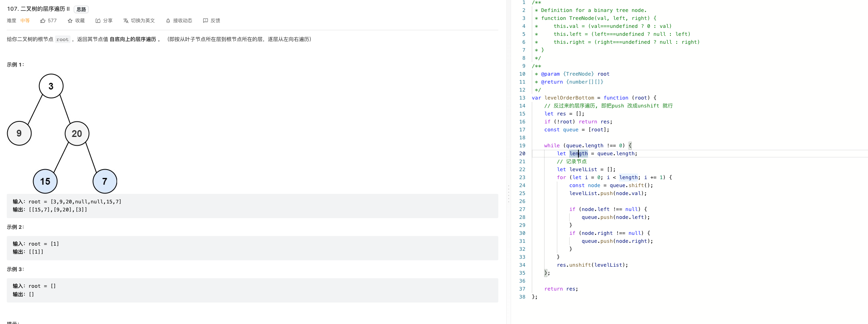
Task: Click line number 20 in the editor gutter
Action: click(522, 154)
